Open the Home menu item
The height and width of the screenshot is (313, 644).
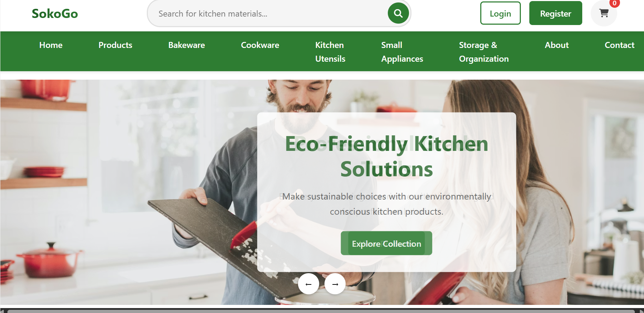(x=51, y=45)
